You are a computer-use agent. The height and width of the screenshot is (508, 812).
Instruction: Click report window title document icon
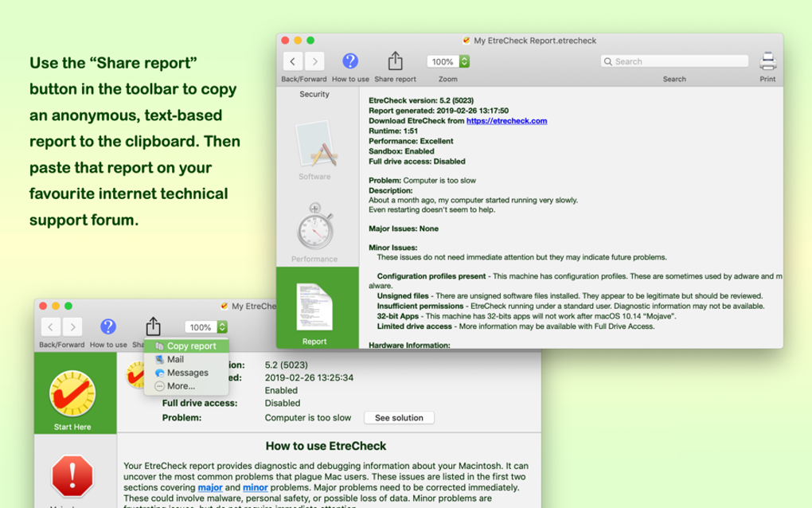click(x=466, y=41)
